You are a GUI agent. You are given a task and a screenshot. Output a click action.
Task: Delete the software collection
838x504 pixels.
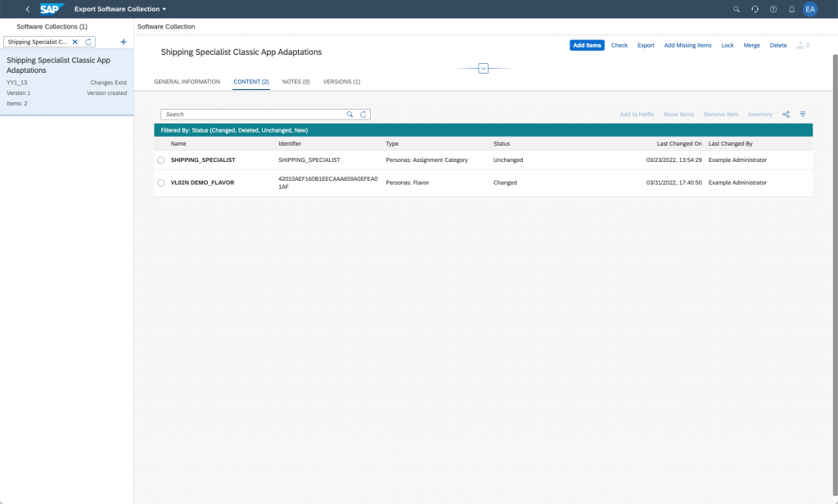coord(778,46)
